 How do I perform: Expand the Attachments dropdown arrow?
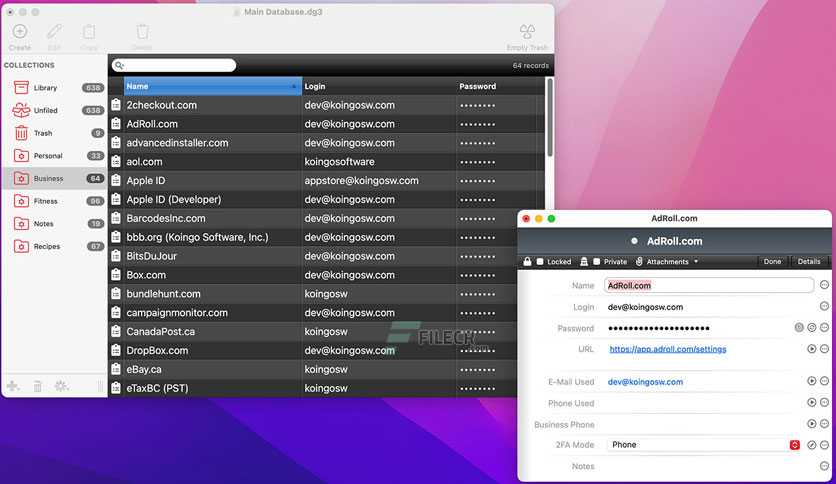point(696,262)
